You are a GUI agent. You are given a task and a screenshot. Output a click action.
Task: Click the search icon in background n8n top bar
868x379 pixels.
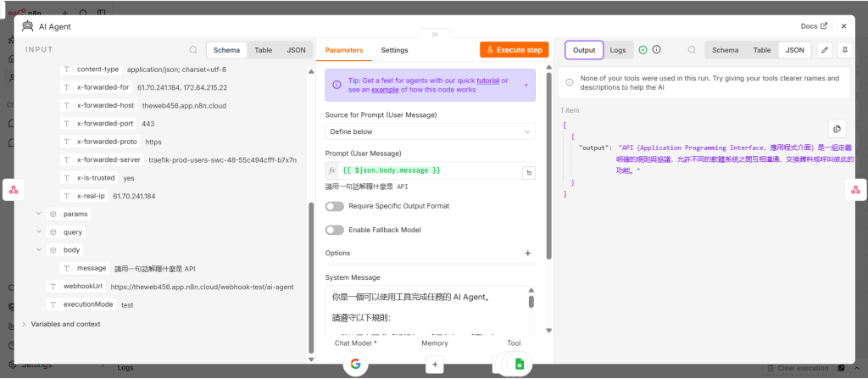tap(82, 12)
